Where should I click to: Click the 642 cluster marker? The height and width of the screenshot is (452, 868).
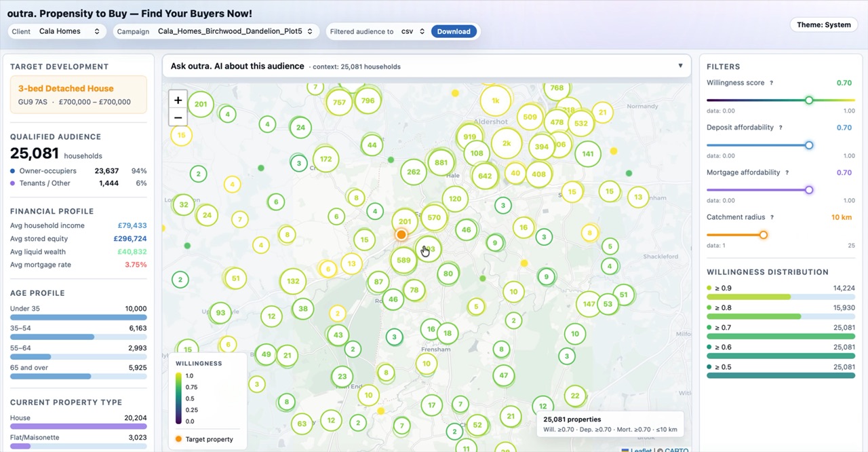click(485, 176)
